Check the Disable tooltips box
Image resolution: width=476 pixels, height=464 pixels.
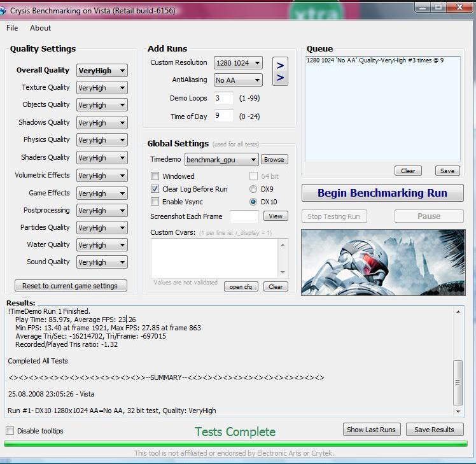[10, 431]
